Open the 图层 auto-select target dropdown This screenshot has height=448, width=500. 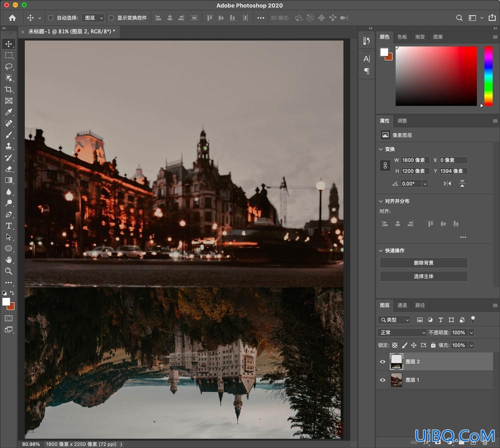[93, 18]
